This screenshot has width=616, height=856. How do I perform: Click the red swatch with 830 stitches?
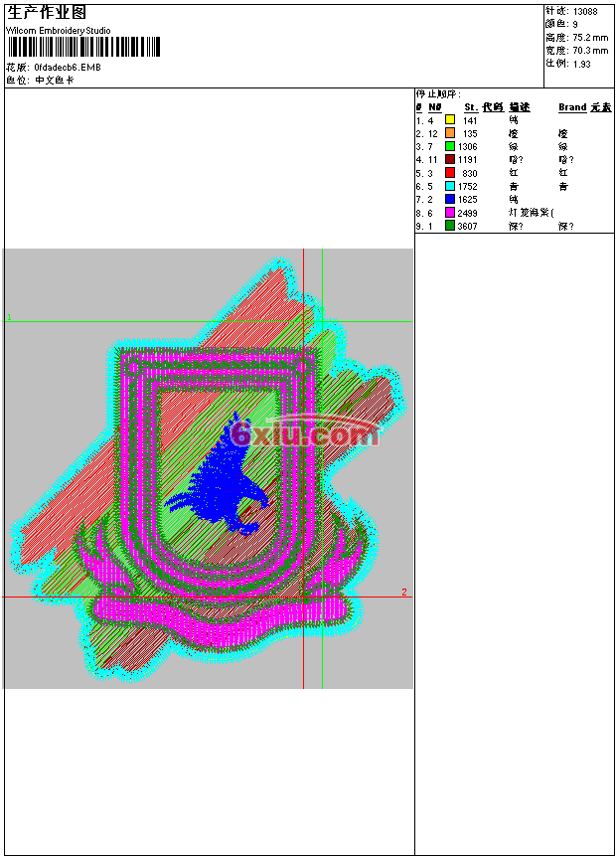(x=450, y=173)
